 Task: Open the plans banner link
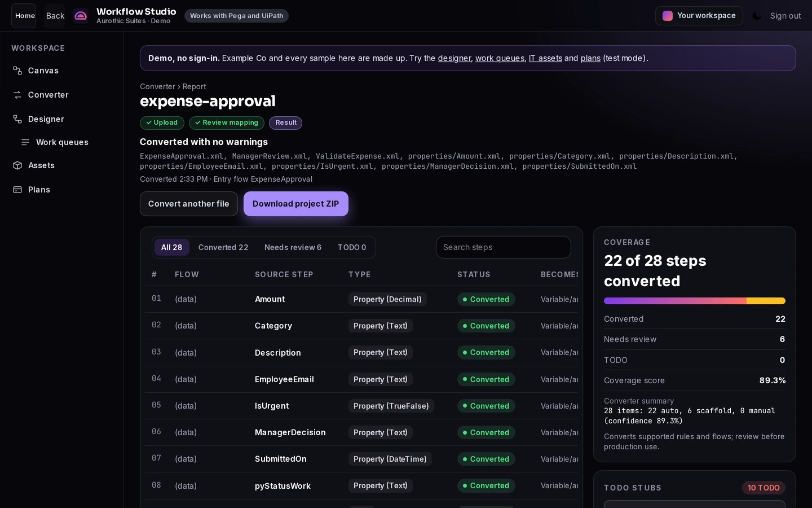590,58
